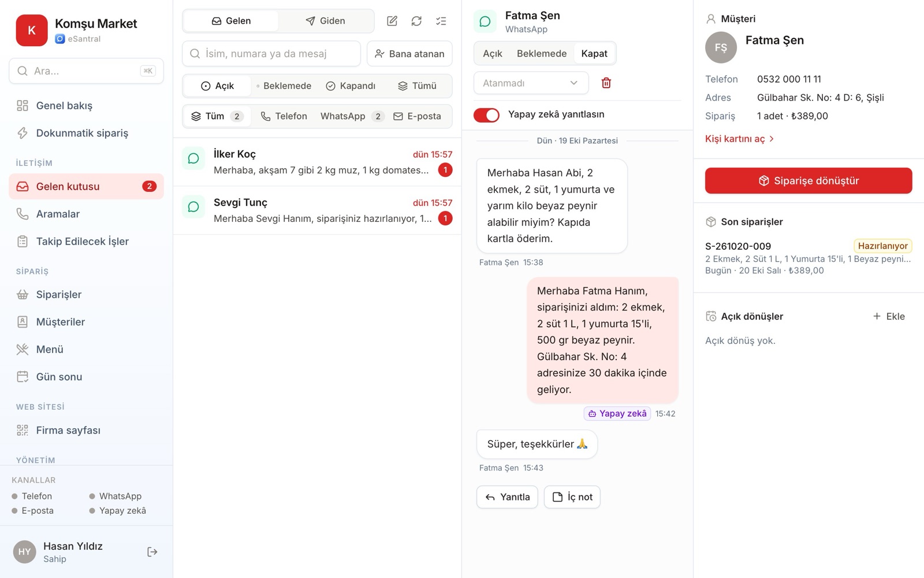Filter by Bana atanan
924x578 pixels.
[409, 54]
